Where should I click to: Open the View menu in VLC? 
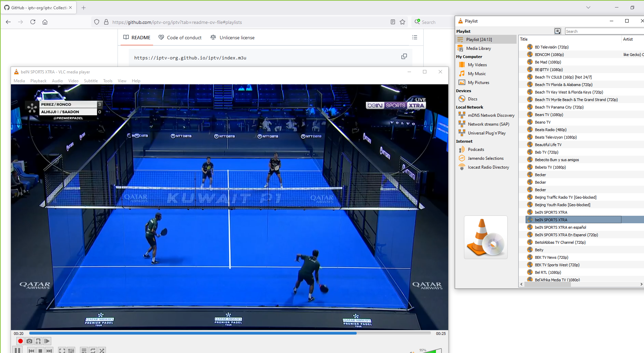pyautogui.click(x=122, y=81)
